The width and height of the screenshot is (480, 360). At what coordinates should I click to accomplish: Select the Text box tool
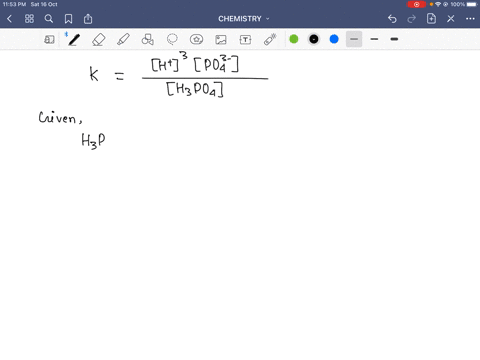click(245, 39)
